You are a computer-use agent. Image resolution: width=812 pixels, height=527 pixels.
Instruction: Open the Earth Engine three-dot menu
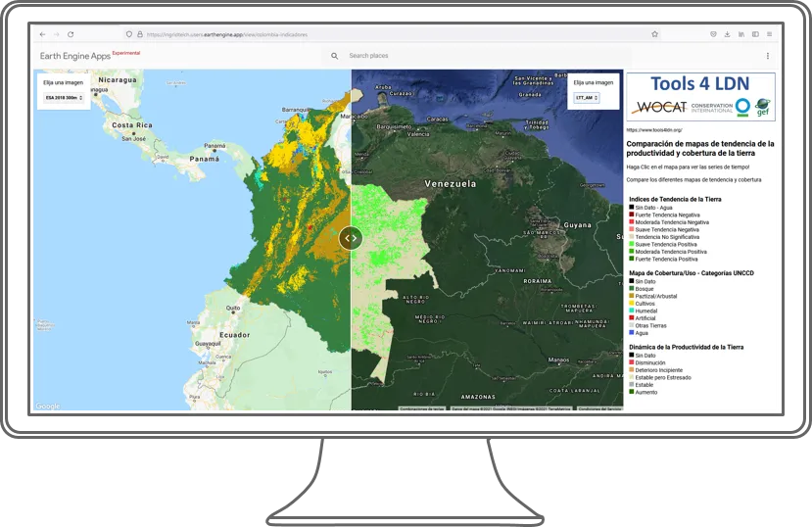(x=767, y=57)
